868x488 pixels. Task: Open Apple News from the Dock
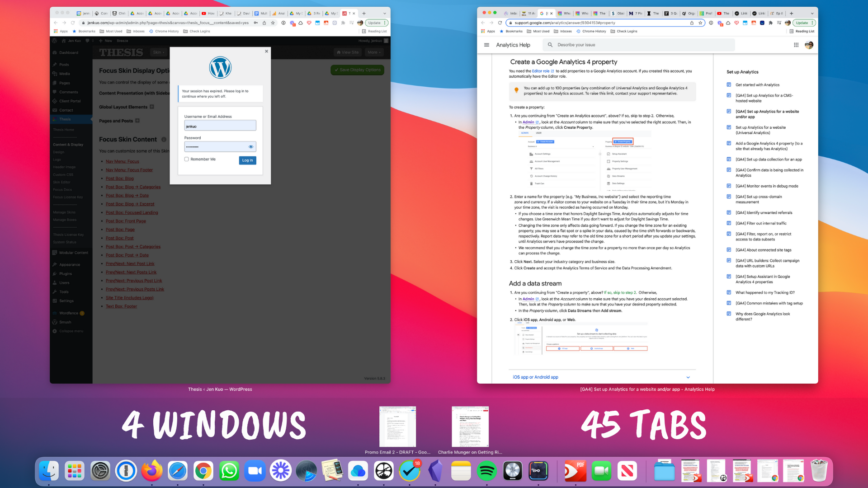[x=627, y=471]
